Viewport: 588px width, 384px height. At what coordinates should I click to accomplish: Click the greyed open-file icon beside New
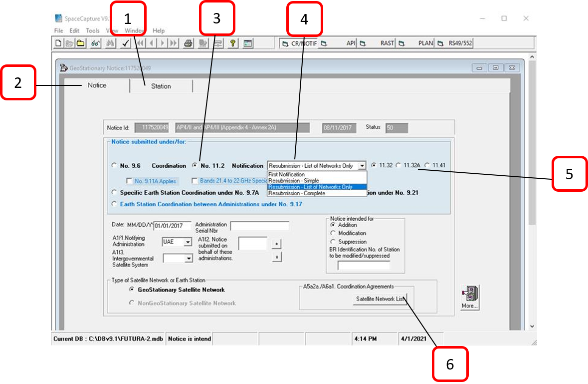pyautogui.click(x=69, y=43)
